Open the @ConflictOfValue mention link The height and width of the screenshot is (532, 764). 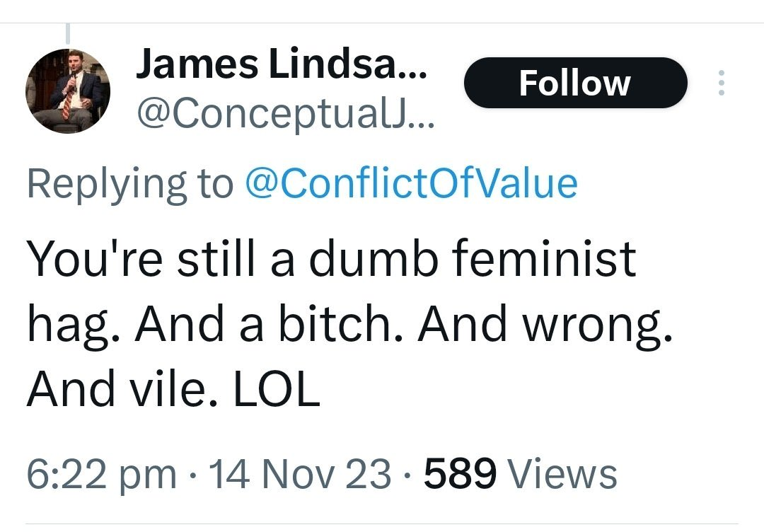point(410,183)
